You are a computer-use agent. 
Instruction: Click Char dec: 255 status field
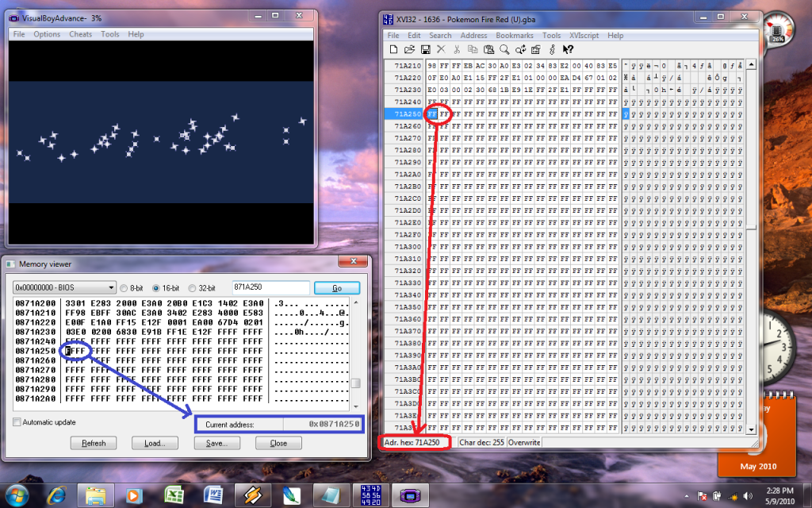pyautogui.click(x=481, y=443)
